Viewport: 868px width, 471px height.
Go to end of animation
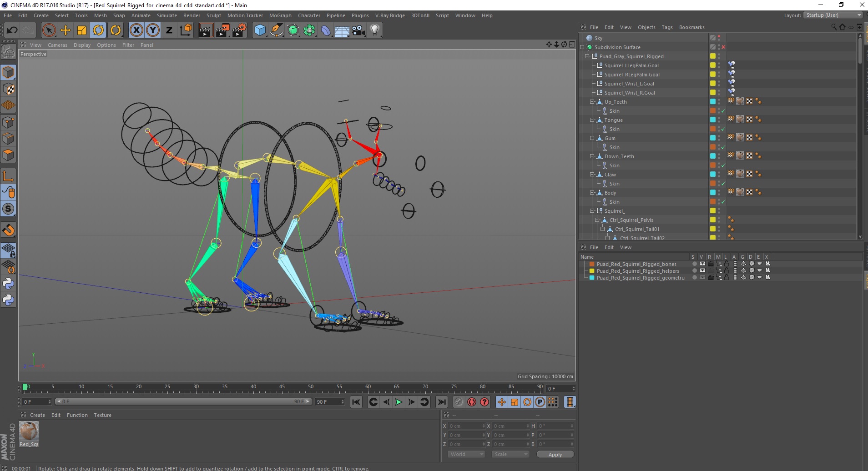pyautogui.click(x=441, y=402)
